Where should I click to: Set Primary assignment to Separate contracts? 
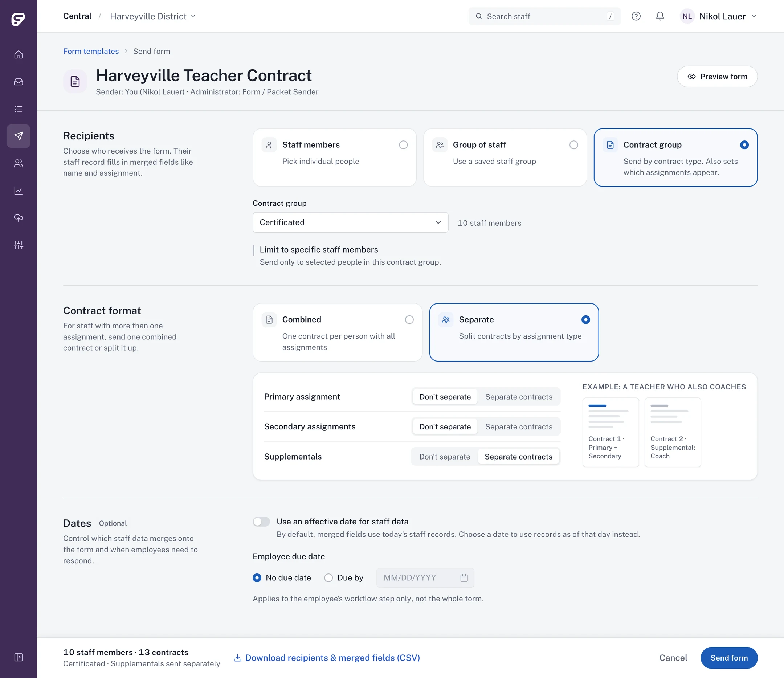(518, 397)
